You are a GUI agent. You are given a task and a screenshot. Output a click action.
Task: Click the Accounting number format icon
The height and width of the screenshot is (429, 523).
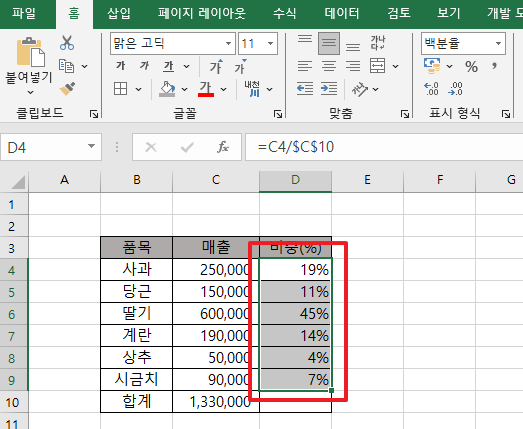point(432,66)
